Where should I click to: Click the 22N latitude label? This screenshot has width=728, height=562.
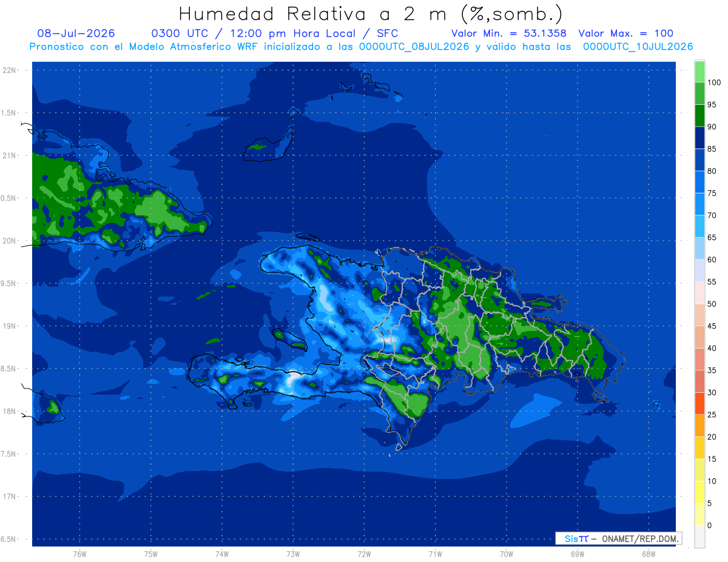[x=9, y=70]
